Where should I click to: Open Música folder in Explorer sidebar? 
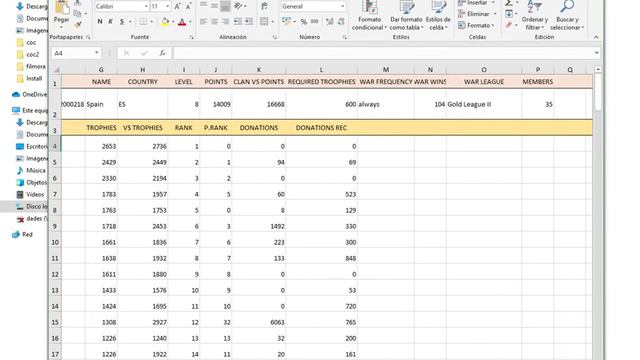coord(31,170)
